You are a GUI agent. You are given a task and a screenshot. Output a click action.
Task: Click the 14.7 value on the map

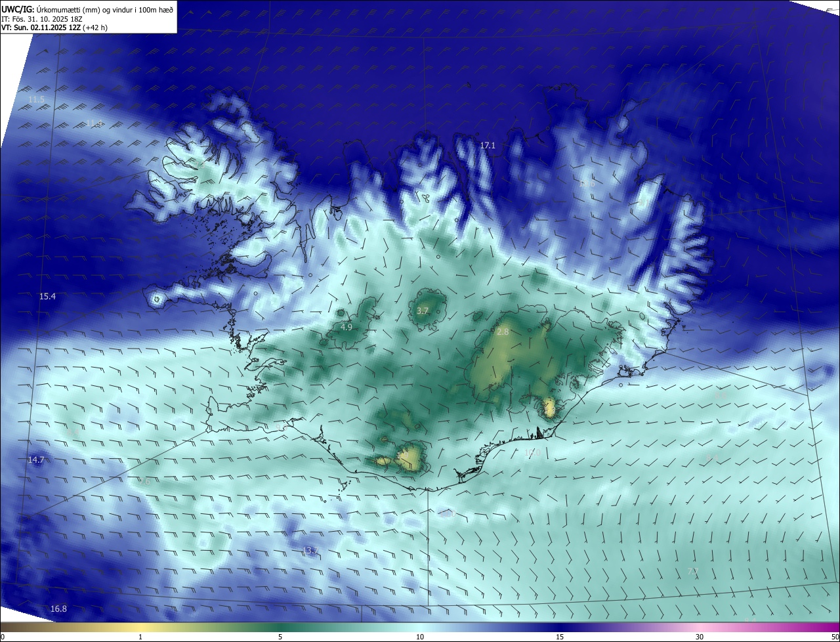coord(35,460)
